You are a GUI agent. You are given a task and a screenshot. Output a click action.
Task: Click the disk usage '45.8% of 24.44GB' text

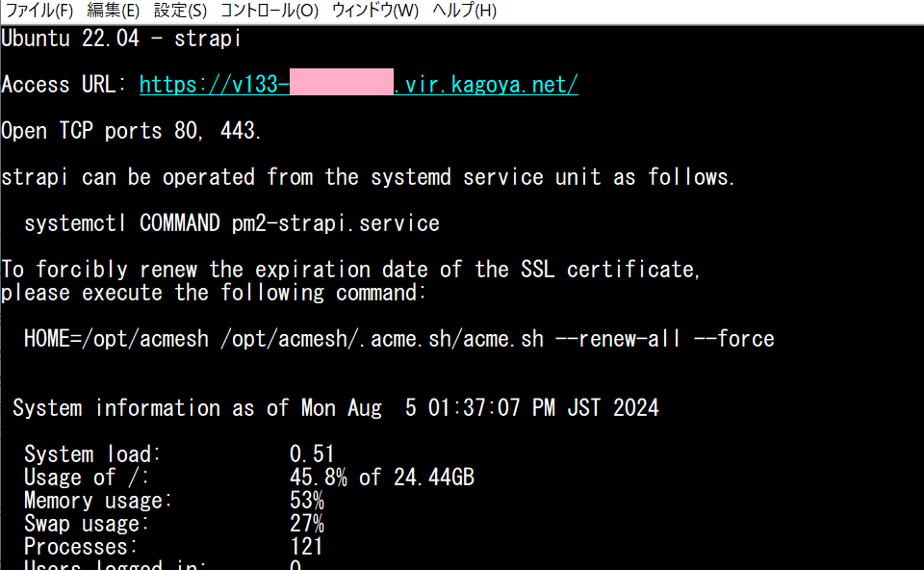coord(381,478)
